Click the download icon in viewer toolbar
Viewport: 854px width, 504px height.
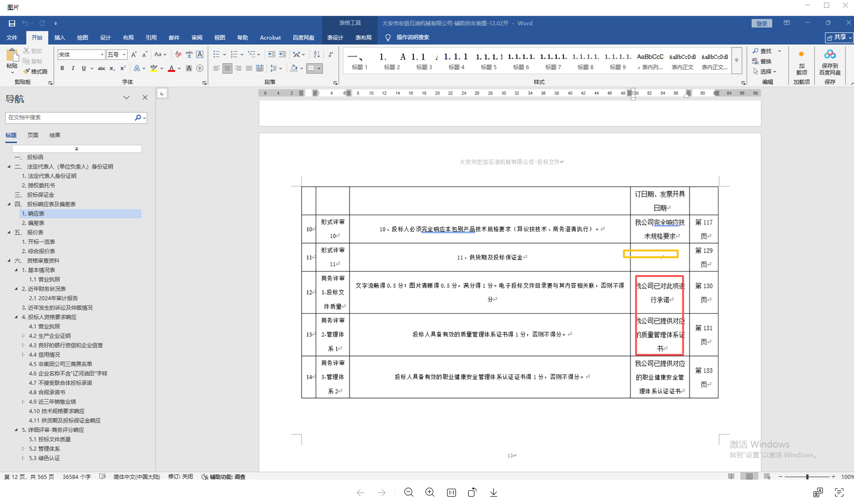click(x=493, y=492)
